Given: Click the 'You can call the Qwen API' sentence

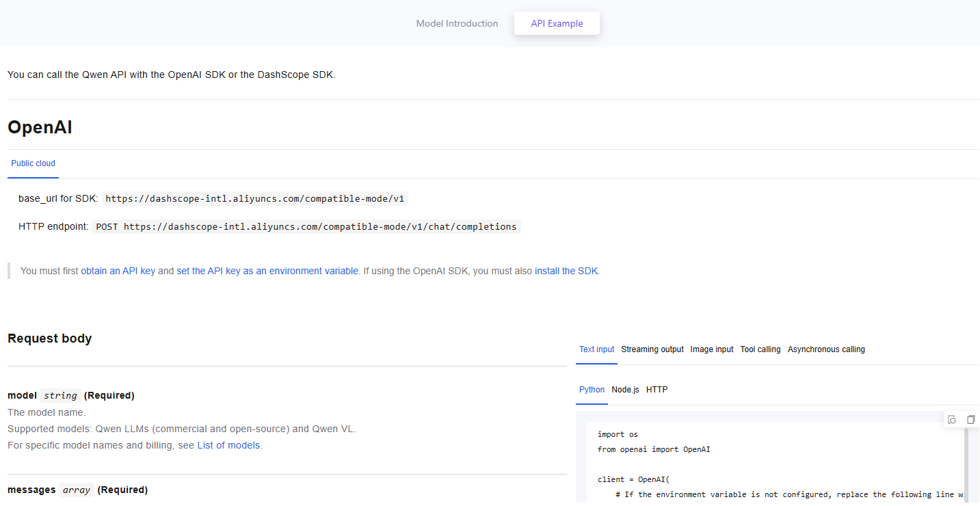Looking at the screenshot, I should coord(171,75).
